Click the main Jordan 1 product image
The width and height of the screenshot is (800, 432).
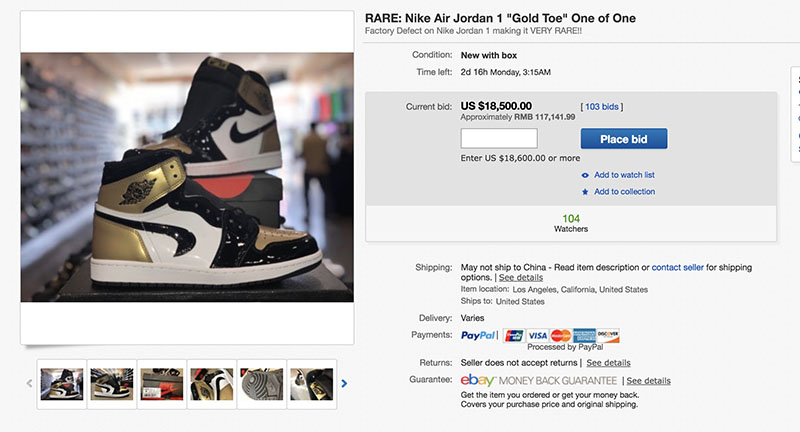point(187,177)
